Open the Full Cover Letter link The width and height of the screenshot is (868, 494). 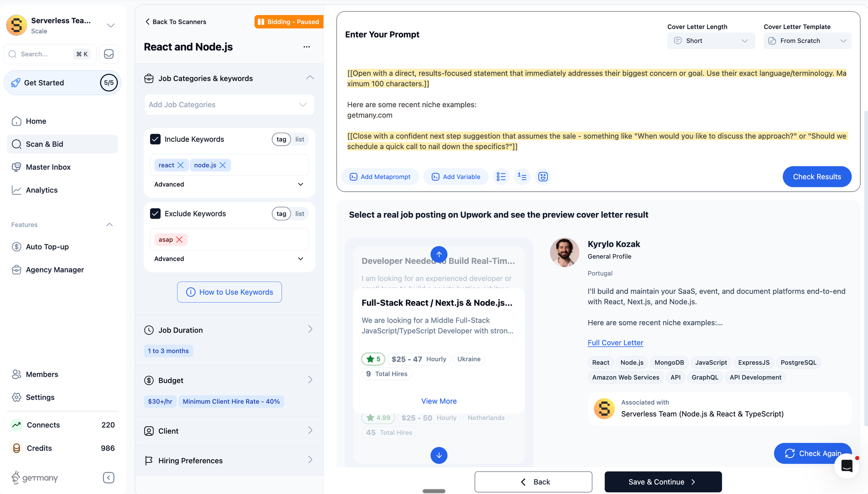pos(615,343)
